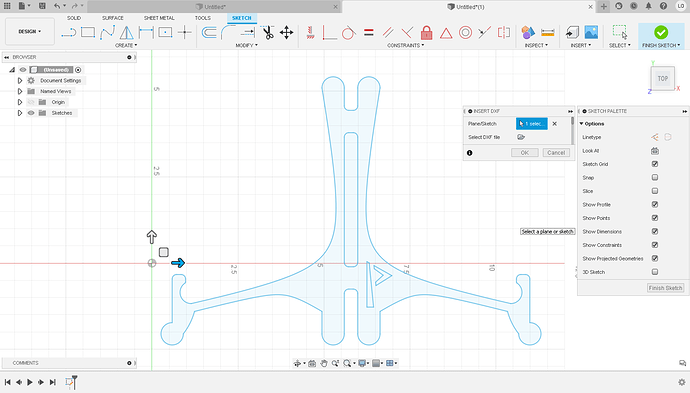Click the Insert Canvas image icon
The height and width of the screenshot is (393, 690).
point(591,32)
